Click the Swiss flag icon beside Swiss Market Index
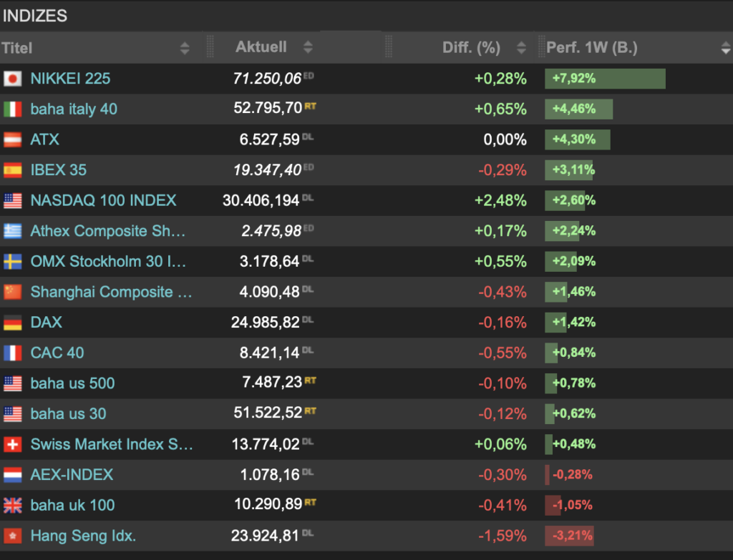Viewport: 733px width, 560px height. (13, 444)
